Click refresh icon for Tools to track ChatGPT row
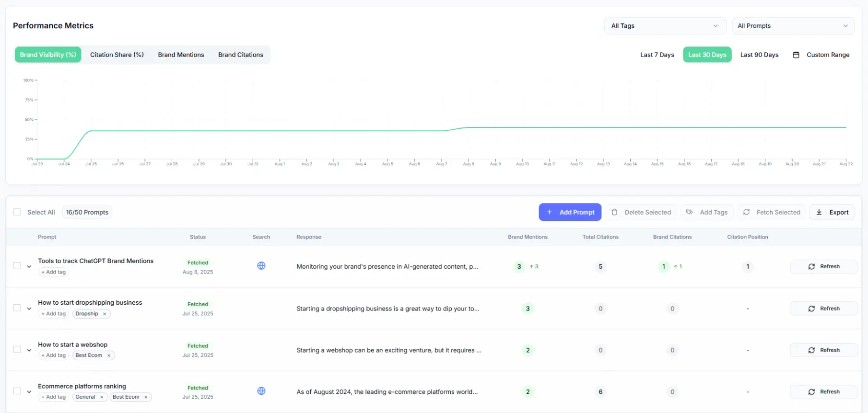868x413 pixels. (811, 267)
